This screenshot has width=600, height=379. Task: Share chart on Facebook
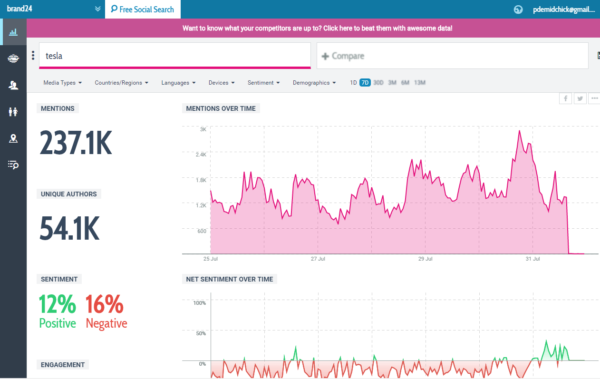click(x=566, y=98)
